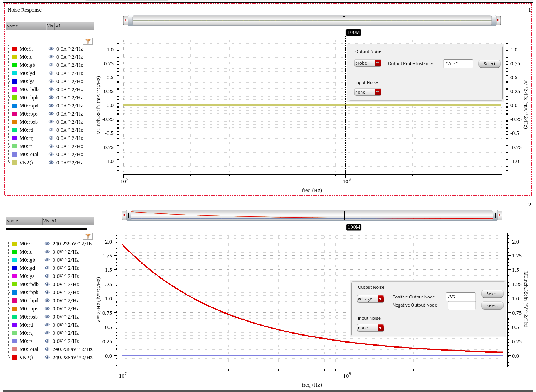
Task: Toggle visibility eye for M0:fn in top panel
Action: coord(51,49)
